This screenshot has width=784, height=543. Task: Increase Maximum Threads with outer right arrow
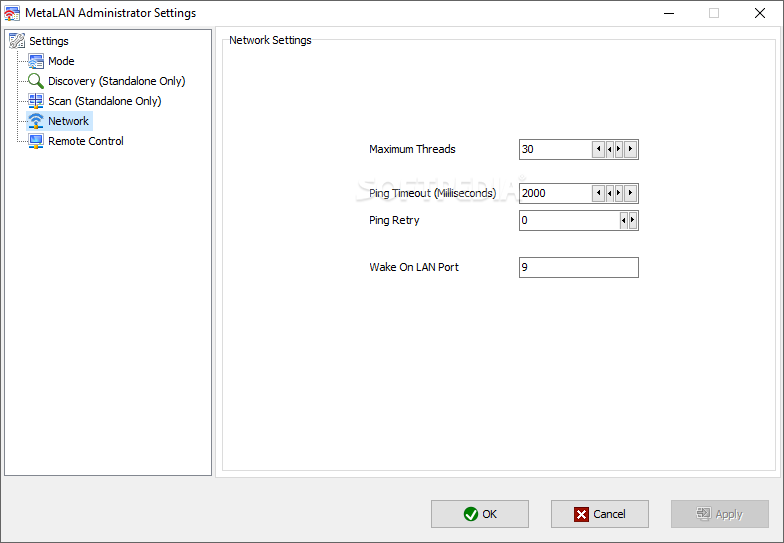[630, 150]
